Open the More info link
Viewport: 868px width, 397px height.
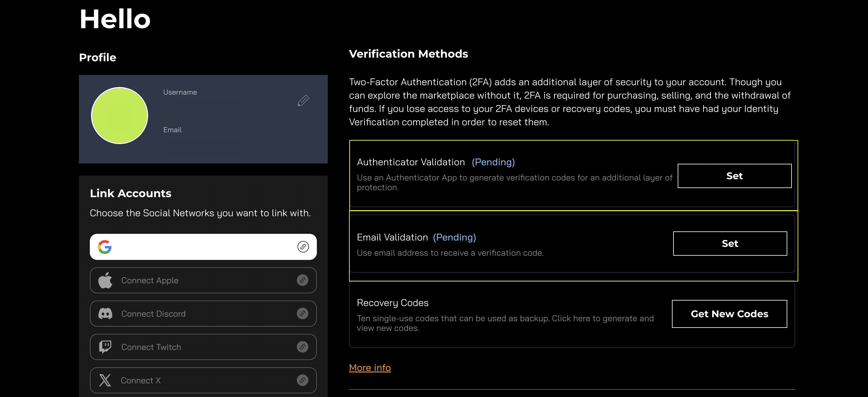coord(370,368)
